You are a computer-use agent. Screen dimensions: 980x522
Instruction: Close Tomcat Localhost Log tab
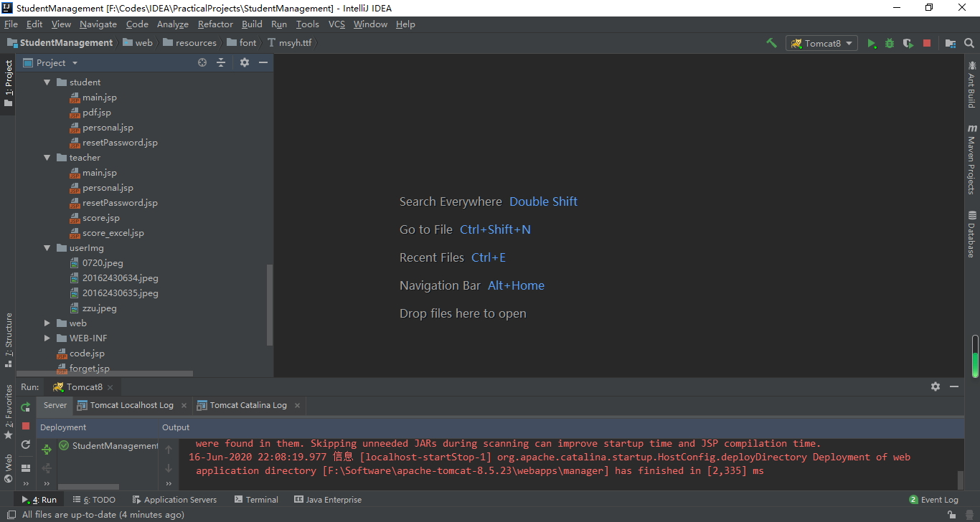(184, 406)
